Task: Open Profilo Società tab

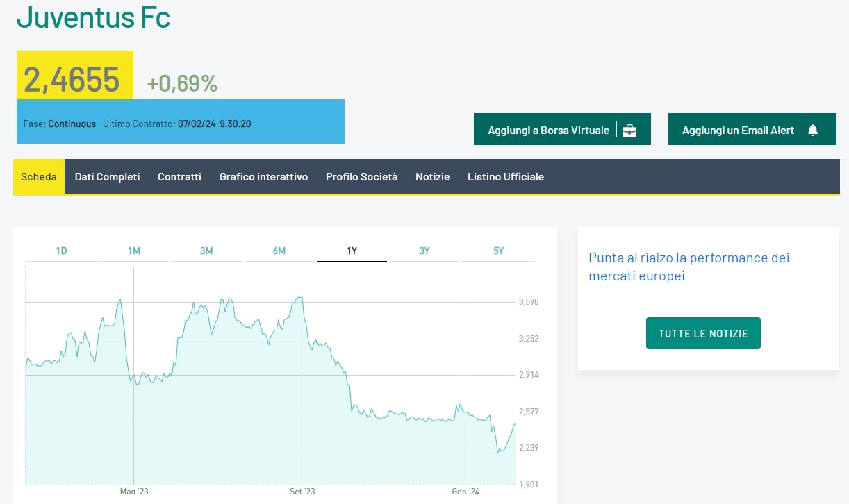Action: tap(361, 177)
